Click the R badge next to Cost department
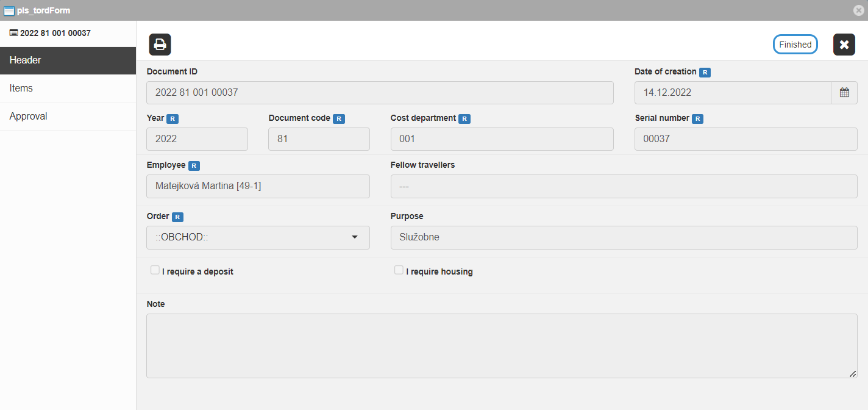Screen dimensions: 868x410 (464, 119)
